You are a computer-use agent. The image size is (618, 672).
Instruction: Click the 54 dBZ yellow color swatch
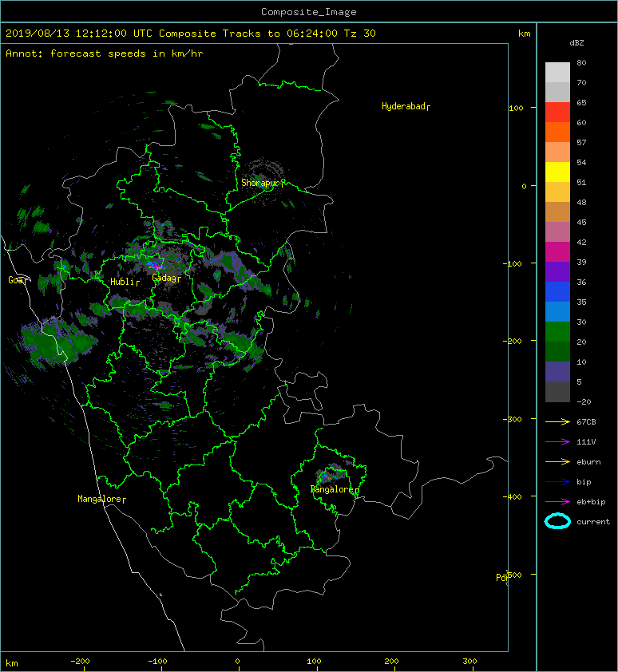pyautogui.click(x=557, y=172)
